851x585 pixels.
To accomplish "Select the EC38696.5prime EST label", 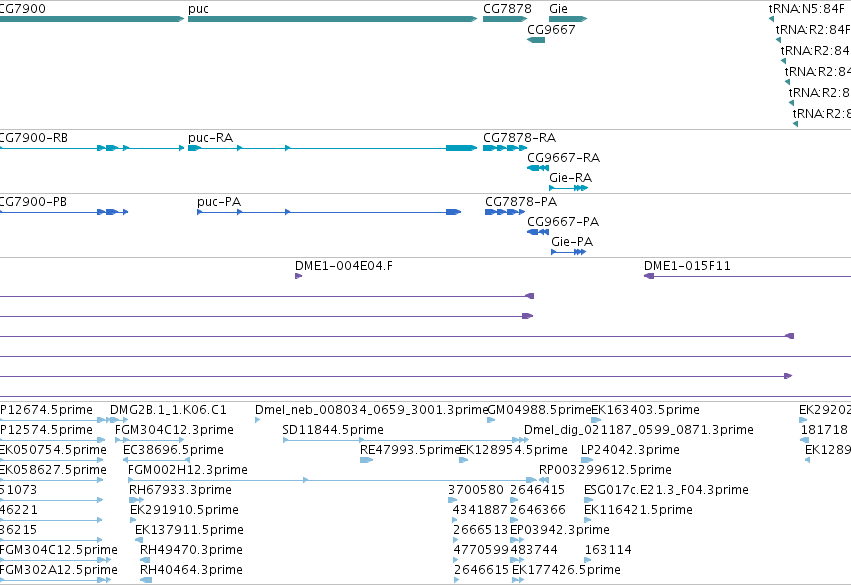I will (x=173, y=450).
